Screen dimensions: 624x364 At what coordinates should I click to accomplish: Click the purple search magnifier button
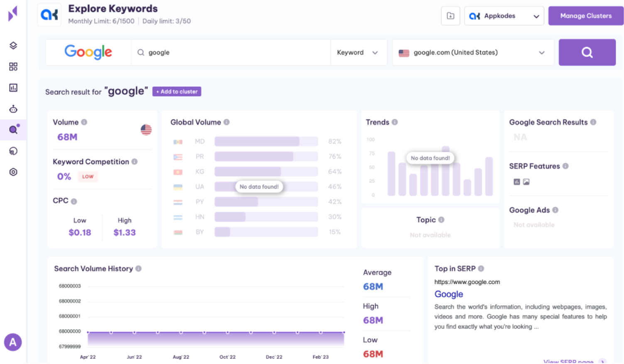click(x=587, y=52)
